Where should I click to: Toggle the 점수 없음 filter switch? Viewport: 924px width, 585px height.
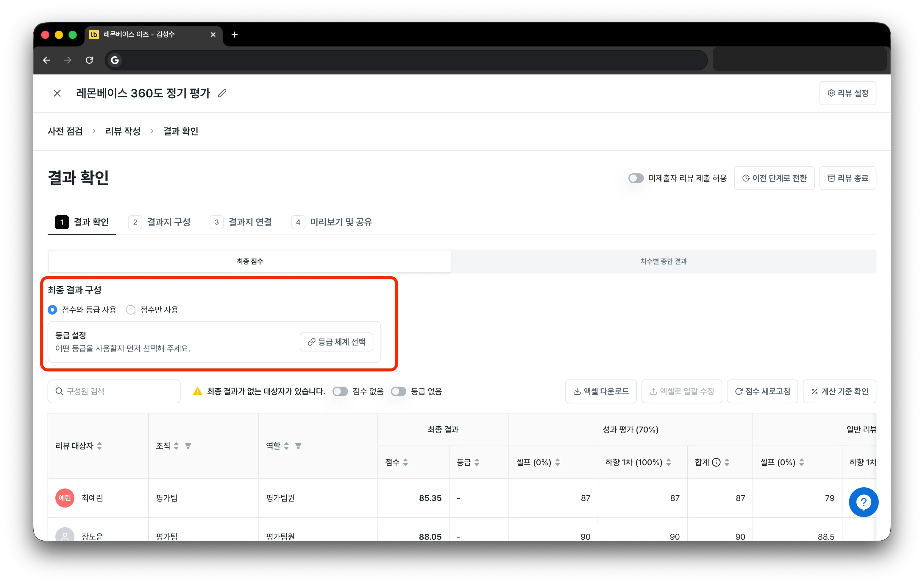pos(340,391)
